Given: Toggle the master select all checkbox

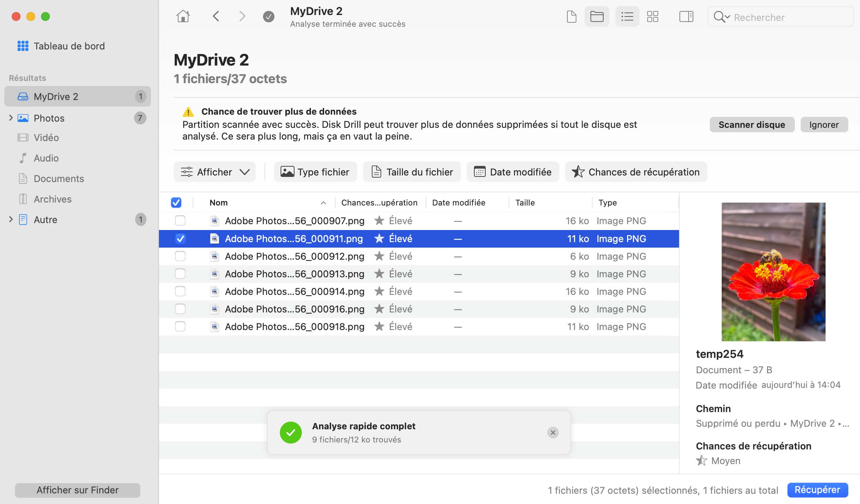Looking at the screenshot, I should (176, 202).
